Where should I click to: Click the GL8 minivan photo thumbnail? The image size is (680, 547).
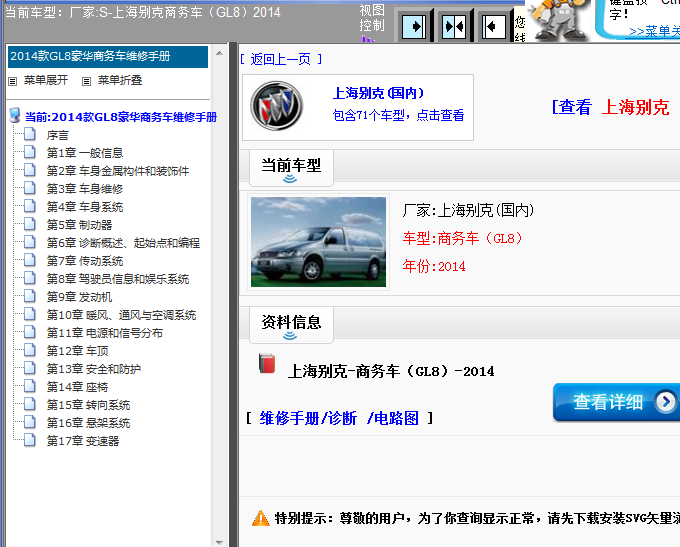point(318,242)
